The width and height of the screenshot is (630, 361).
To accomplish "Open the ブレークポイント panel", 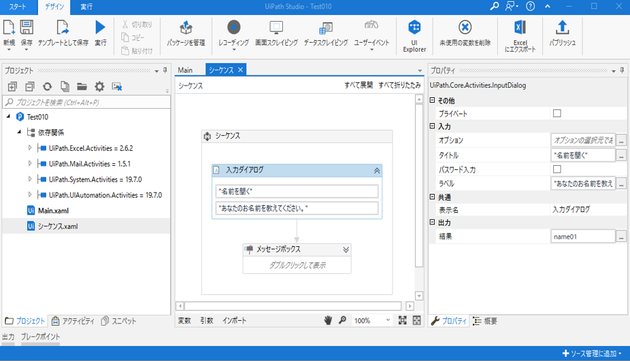I will (40, 336).
